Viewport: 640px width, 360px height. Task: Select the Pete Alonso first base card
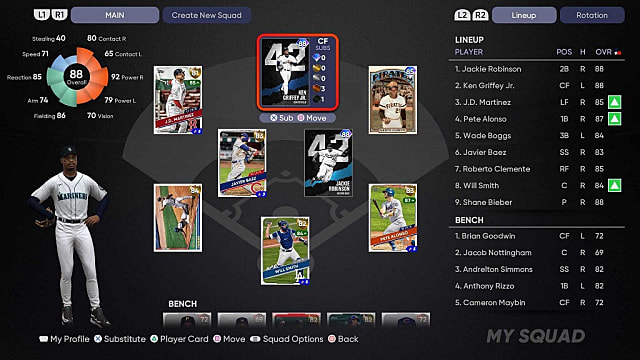pos(393,218)
